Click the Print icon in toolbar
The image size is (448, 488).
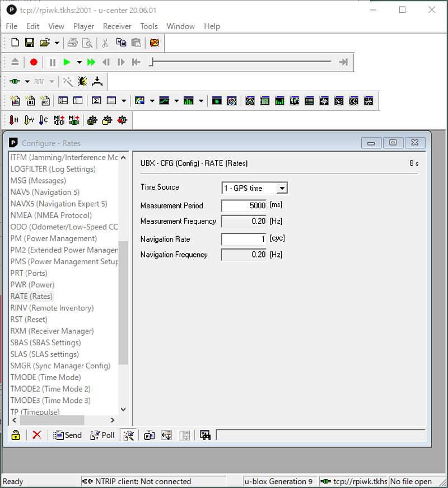click(x=73, y=43)
